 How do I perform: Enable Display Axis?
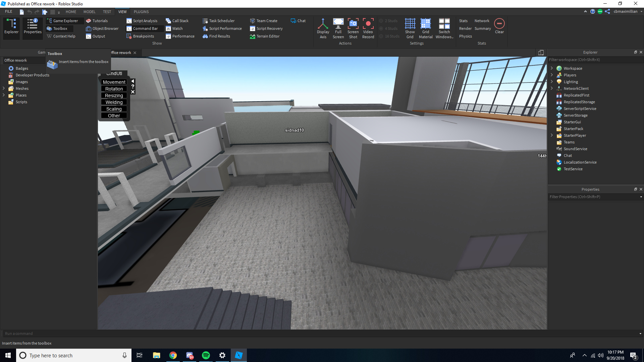323,28
